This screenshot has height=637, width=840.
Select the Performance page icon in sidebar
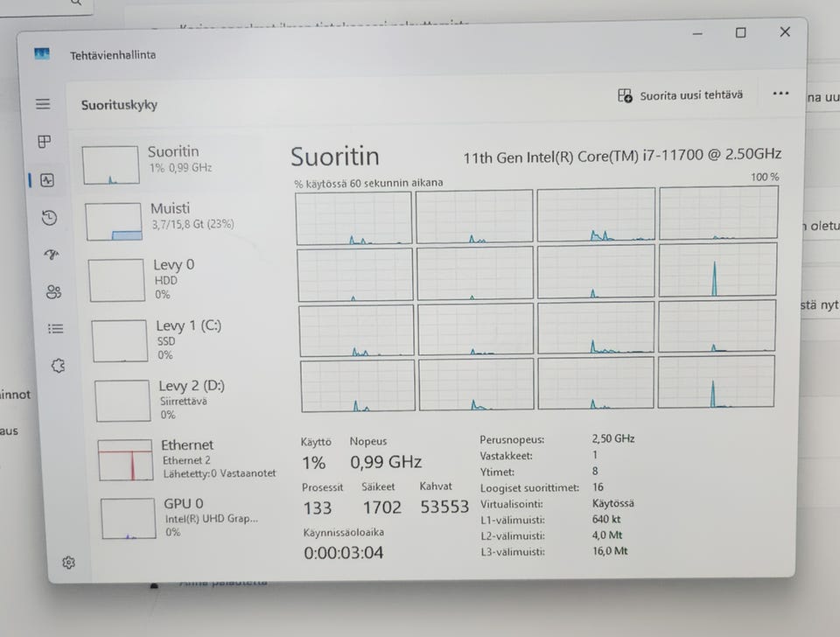click(47, 180)
